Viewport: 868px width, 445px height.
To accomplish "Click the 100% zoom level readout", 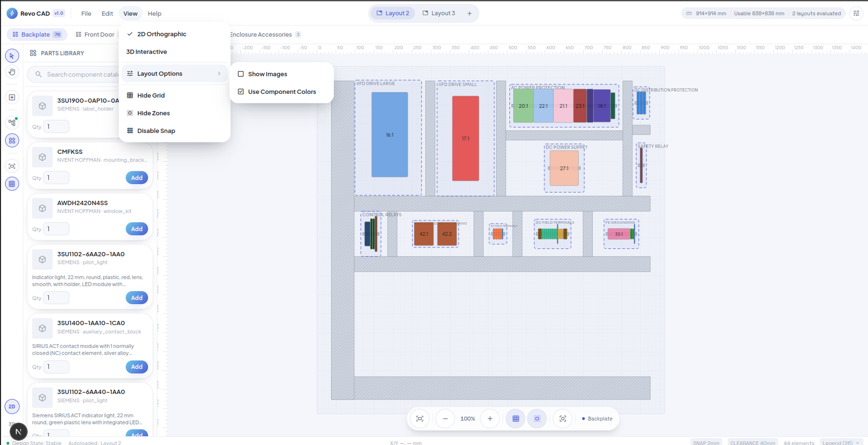I will (468, 418).
